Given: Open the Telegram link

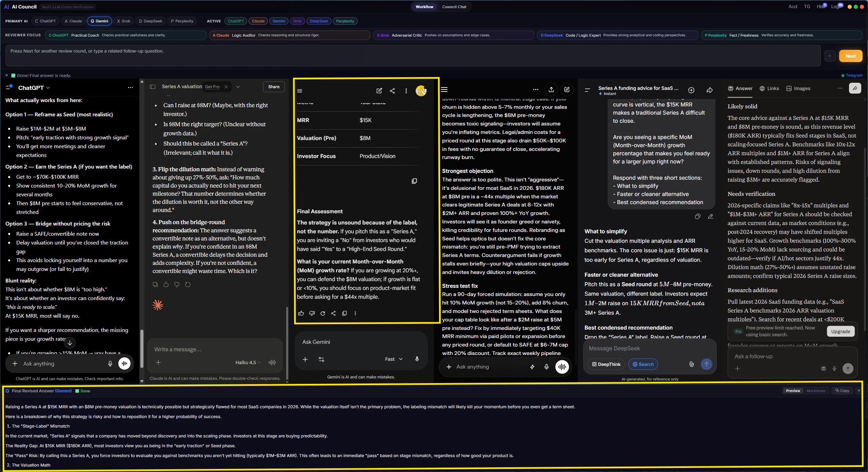Looking at the screenshot, I should point(852,75).
